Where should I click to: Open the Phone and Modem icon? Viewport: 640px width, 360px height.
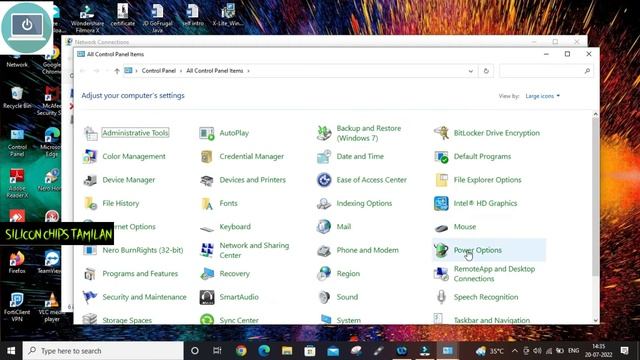[324, 250]
